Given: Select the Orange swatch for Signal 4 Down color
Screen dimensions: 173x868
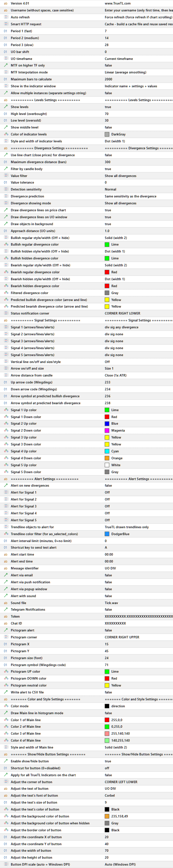Looking at the screenshot, I should point(107,458).
